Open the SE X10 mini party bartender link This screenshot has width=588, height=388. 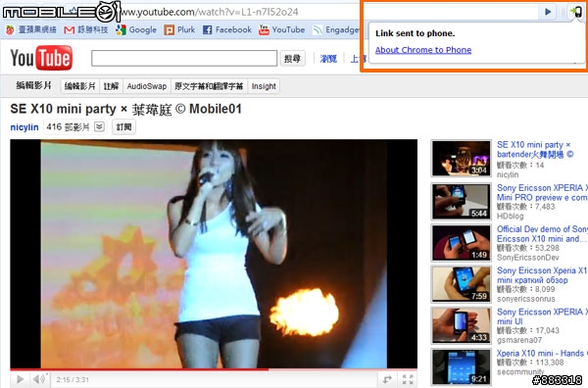tap(535, 149)
